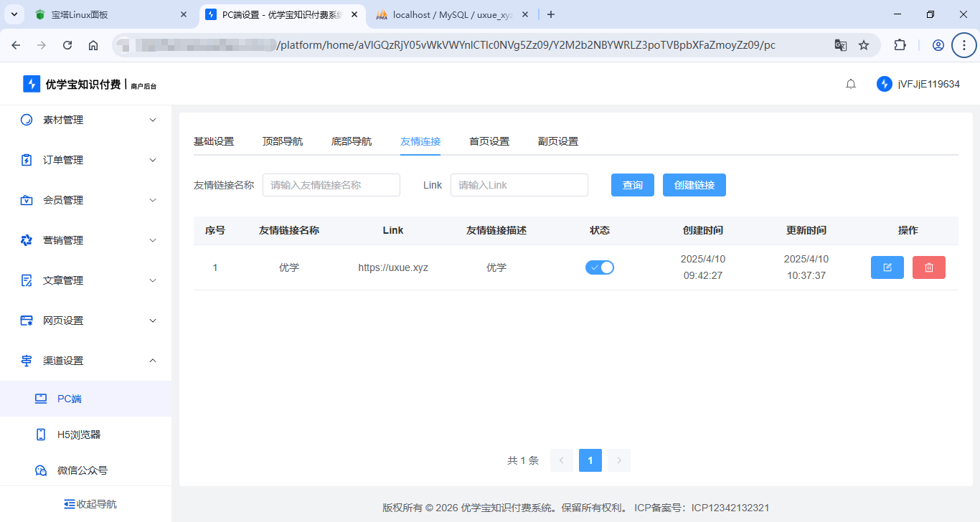Screen dimensions: 980x522
Task: Click the 友情链接名称 input field
Action: [x=331, y=185]
